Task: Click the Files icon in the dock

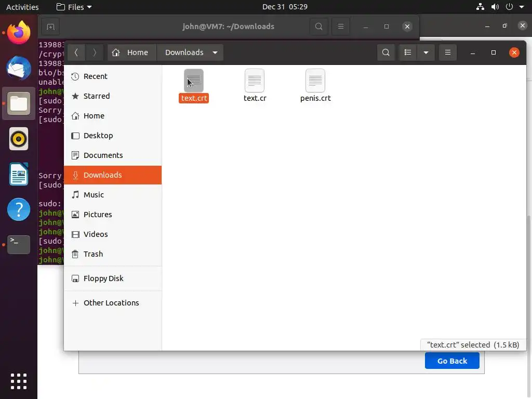Action: [x=19, y=103]
